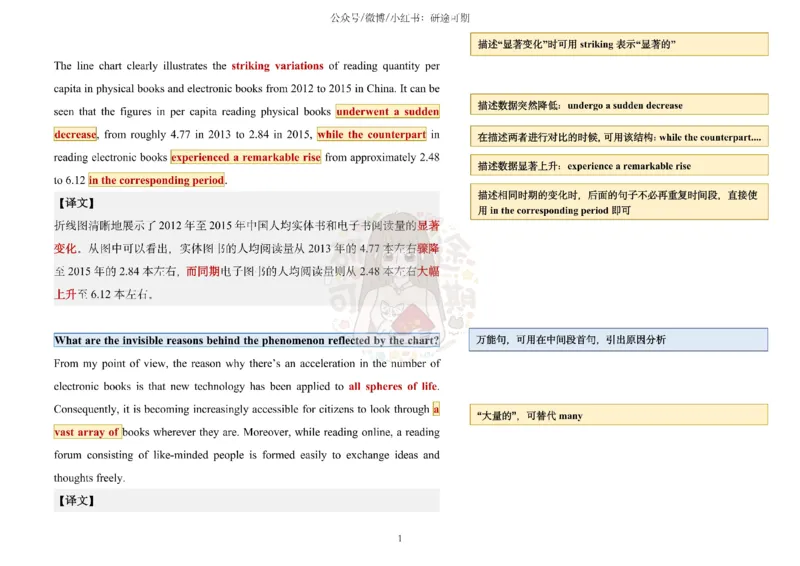Click the red phrase "striking variations"
Image resolution: width=800 pixels, height=566 pixels.
pyautogui.click(x=277, y=66)
